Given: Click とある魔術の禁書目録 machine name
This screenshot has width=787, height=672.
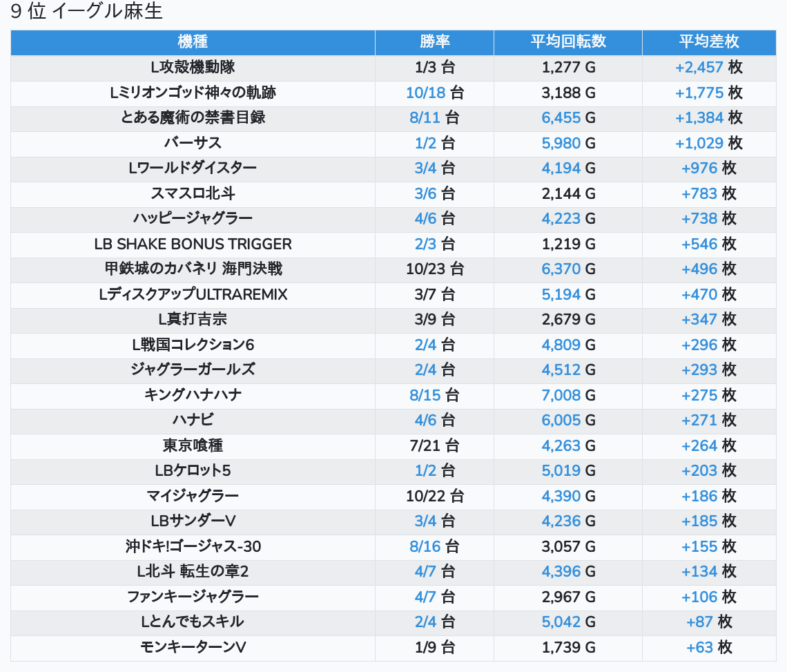Looking at the screenshot, I should [193, 118].
